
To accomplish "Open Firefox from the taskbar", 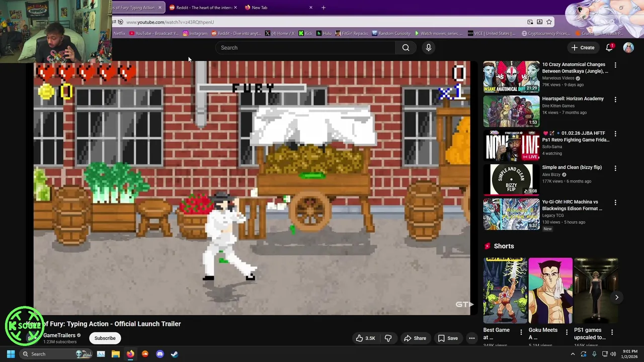I will [130, 354].
